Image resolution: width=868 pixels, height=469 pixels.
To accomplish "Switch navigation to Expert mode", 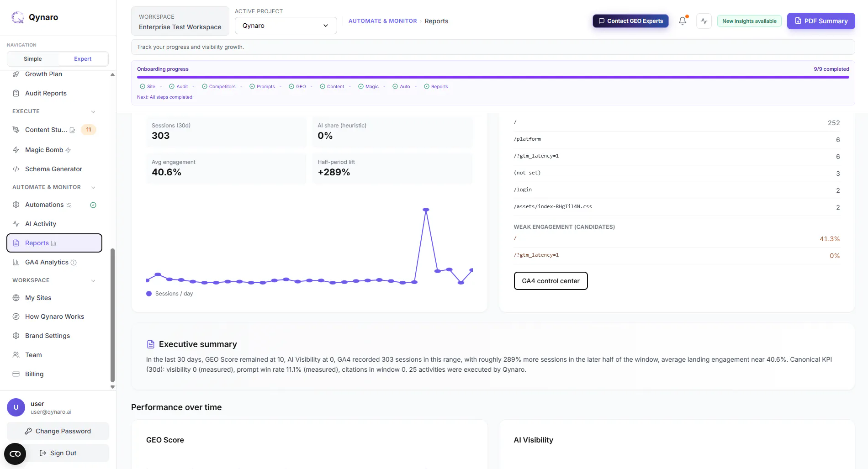I will (83, 59).
